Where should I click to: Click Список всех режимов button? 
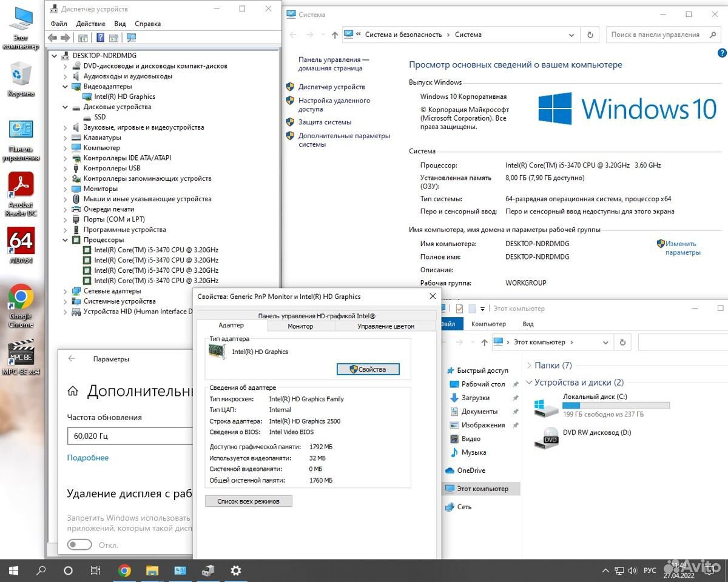coord(249,501)
